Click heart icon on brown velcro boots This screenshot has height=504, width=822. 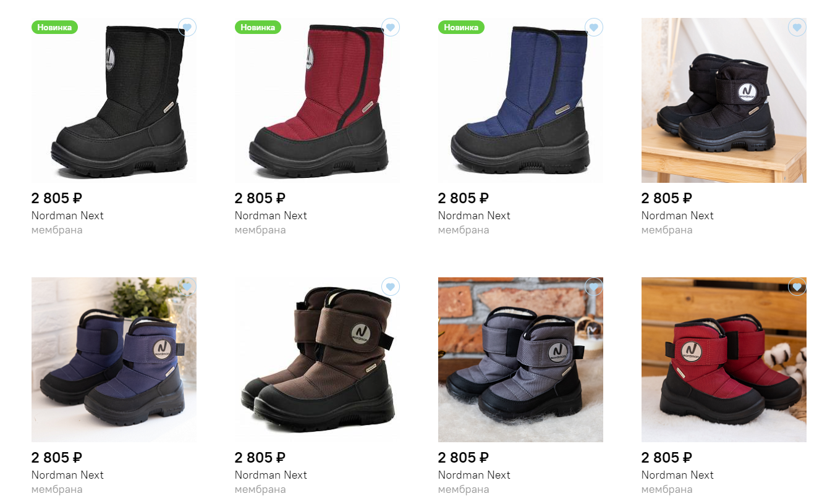point(391,287)
